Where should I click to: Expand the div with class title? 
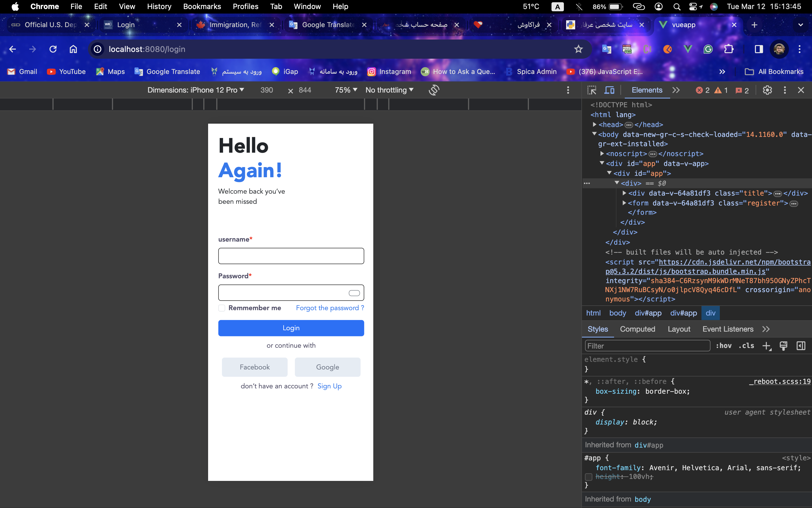(x=625, y=193)
